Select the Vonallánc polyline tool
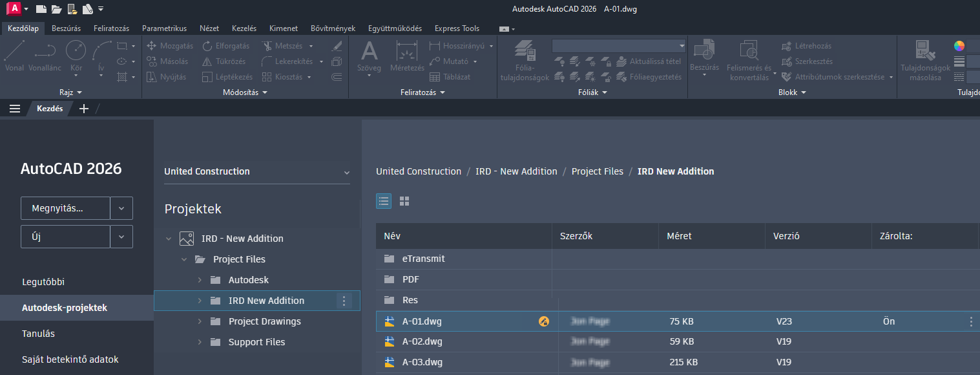Screen dimensions: 980x375 (x=45, y=56)
